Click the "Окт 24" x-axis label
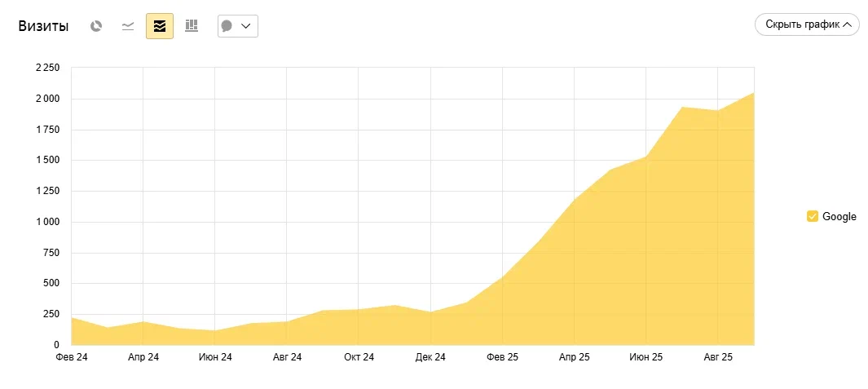The image size is (868, 389). click(x=359, y=357)
